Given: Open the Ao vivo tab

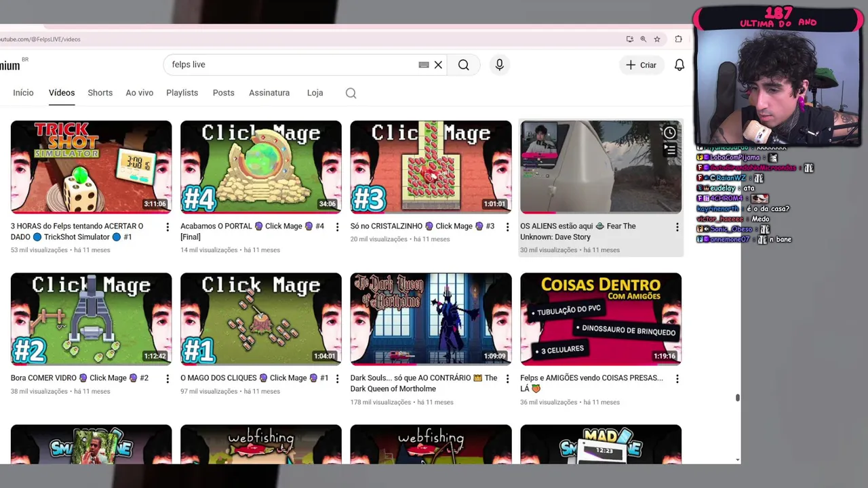Looking at the screenshot, I should [139, 93].
